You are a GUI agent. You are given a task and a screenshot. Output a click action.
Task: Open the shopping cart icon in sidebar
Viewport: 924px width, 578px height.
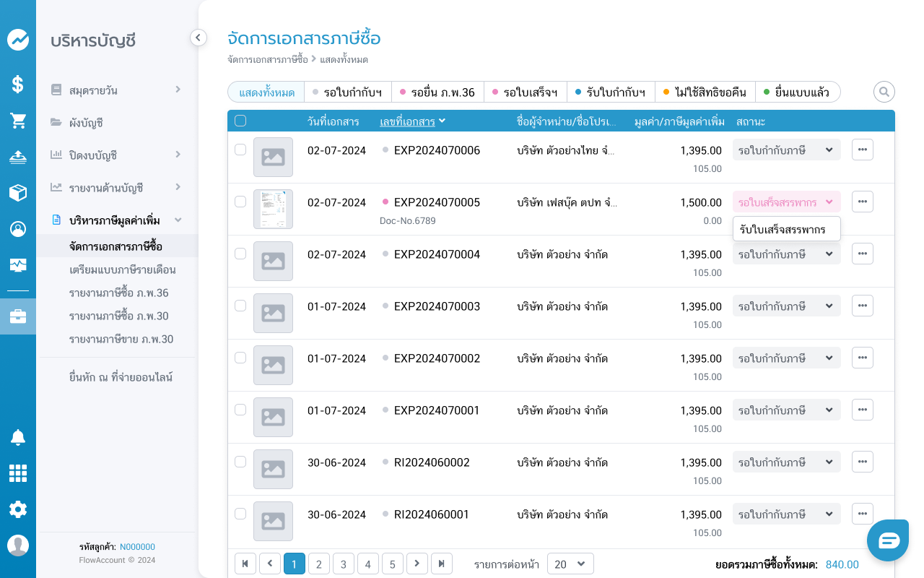18,121
